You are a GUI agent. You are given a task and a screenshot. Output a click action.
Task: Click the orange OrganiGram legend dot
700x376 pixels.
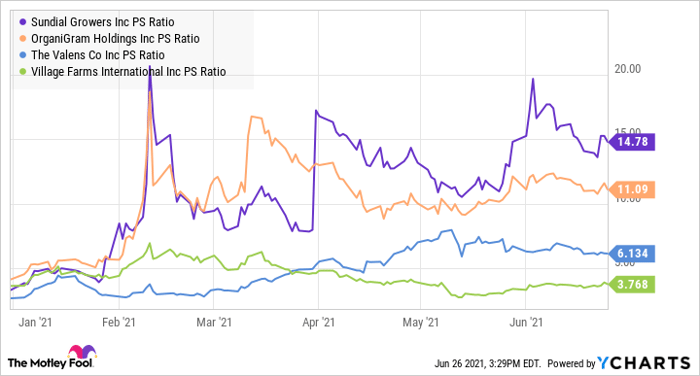pyautogui.click(x=23, y=38)
